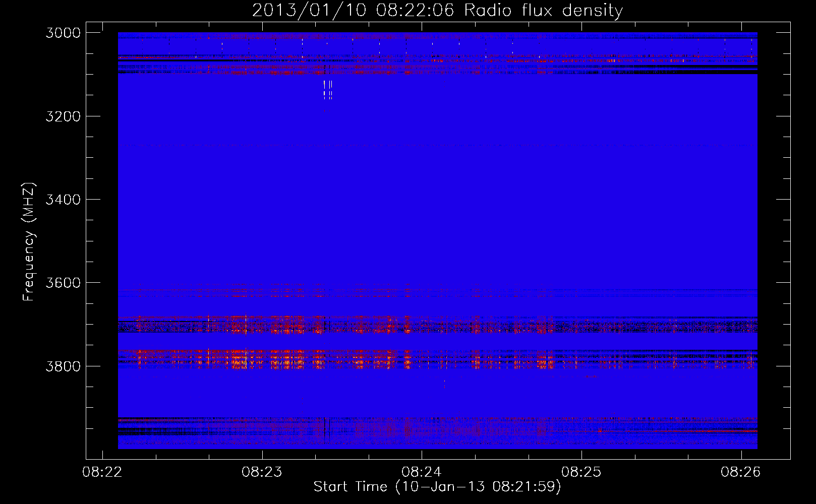Click the 'Frequency (MHZ)' axis label

[x=29, y=242]
